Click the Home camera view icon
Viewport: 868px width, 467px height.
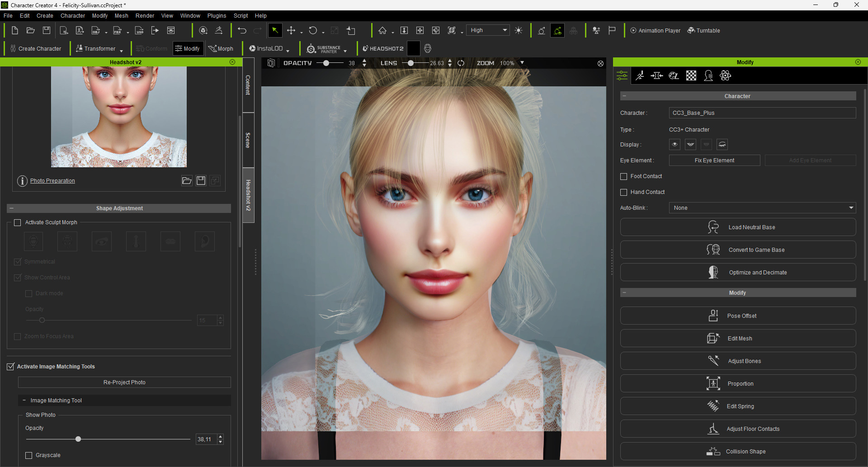pyautogui.click(x=382, y=30)
